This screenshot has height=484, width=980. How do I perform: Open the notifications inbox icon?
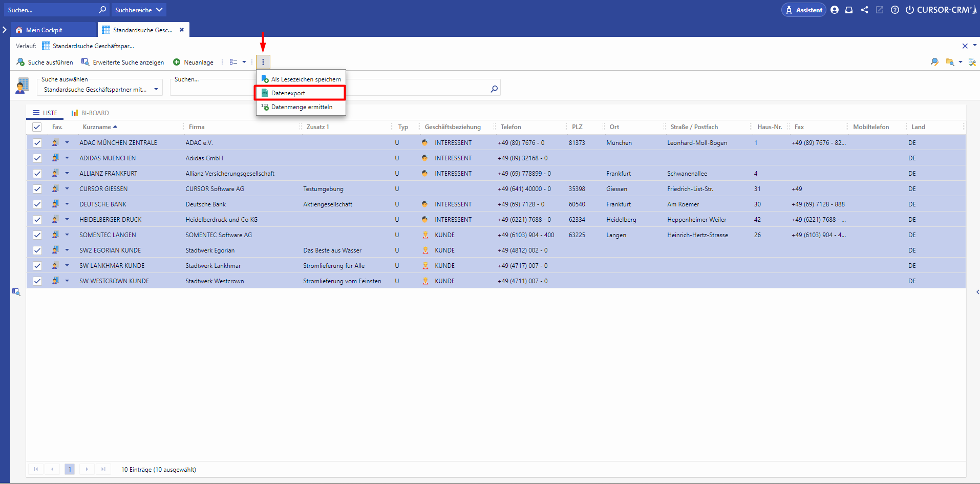(x=849, y=10)
